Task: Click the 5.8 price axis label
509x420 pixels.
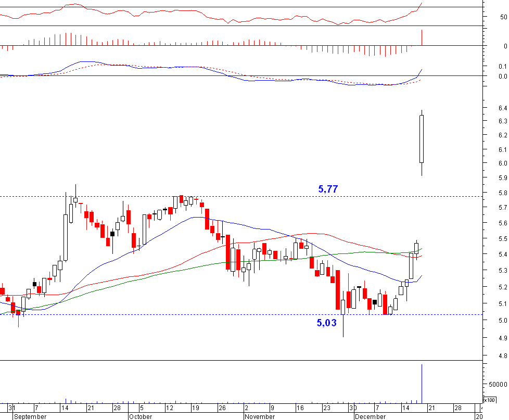Action: click(x=503, y=193)
